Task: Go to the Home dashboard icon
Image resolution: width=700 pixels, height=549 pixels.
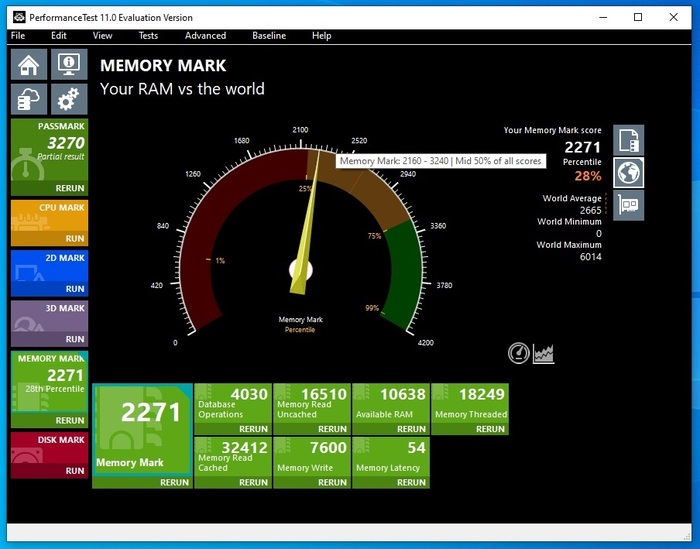Action: tap(29, 65)
